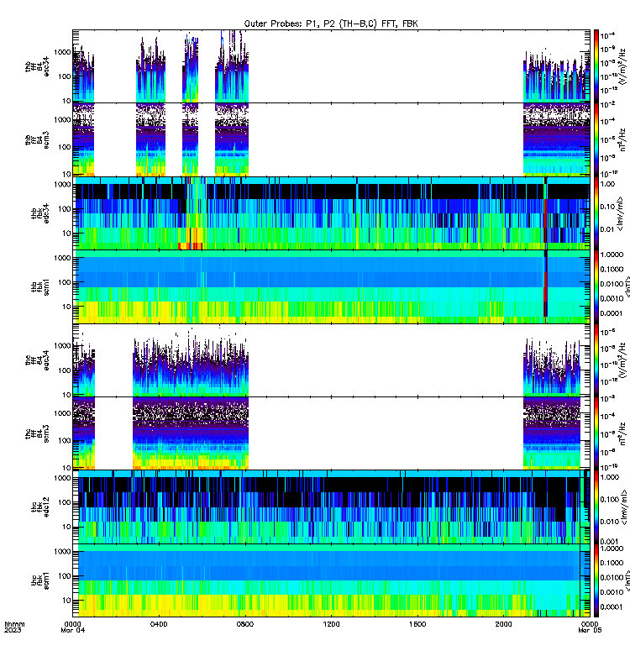This screenshot has height=672, width=630.
Task: Select the thc fff 64 eac34 spectrogram panel
Action: (x=331, y=360)
